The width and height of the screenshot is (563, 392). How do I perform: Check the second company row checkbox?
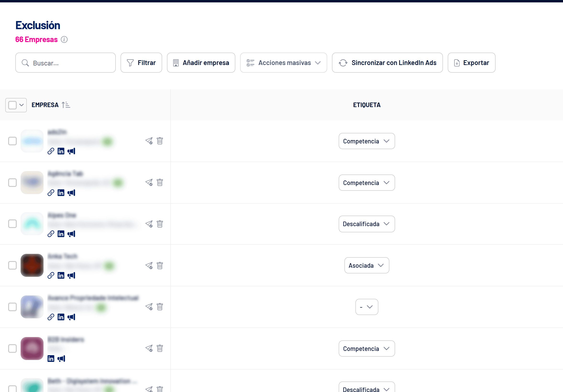12,183
